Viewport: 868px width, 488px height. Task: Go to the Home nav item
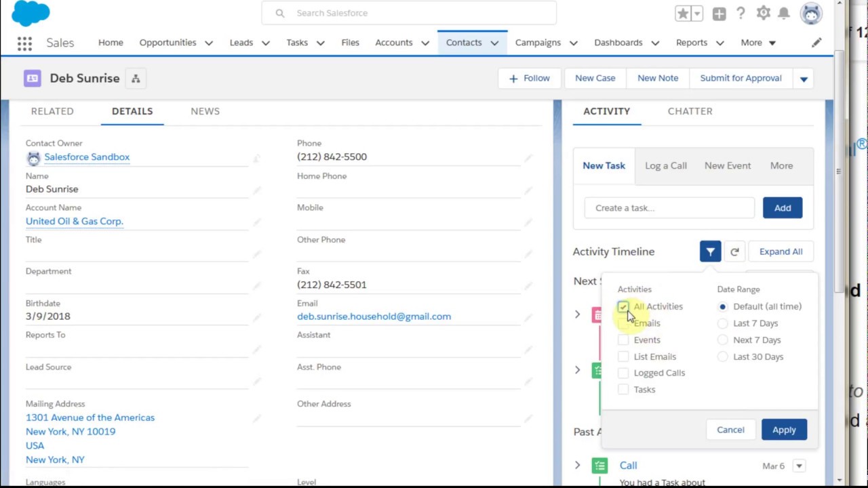pos(111,43)
